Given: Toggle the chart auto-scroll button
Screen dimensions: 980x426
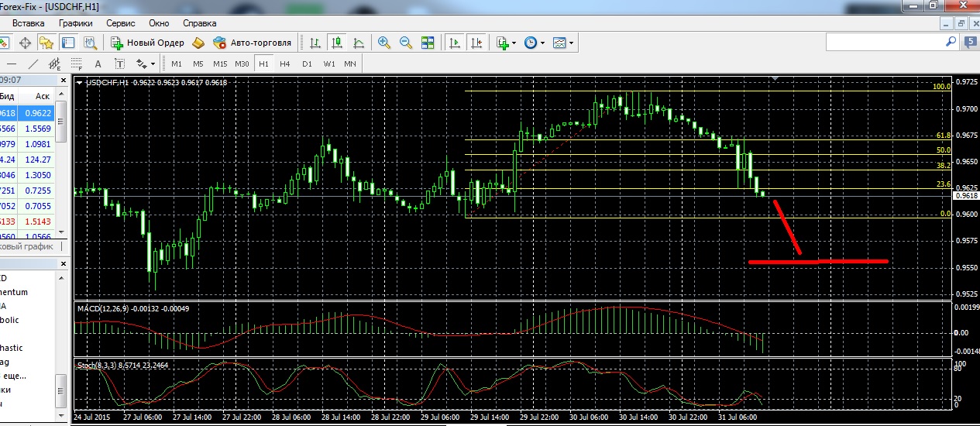Looking at the screenshot, I should click(455, 43).
